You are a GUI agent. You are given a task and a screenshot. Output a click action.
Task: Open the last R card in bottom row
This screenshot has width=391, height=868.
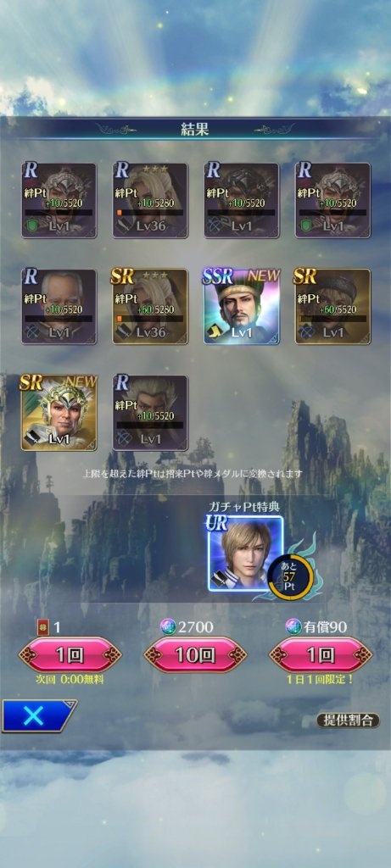coord(150,413)
